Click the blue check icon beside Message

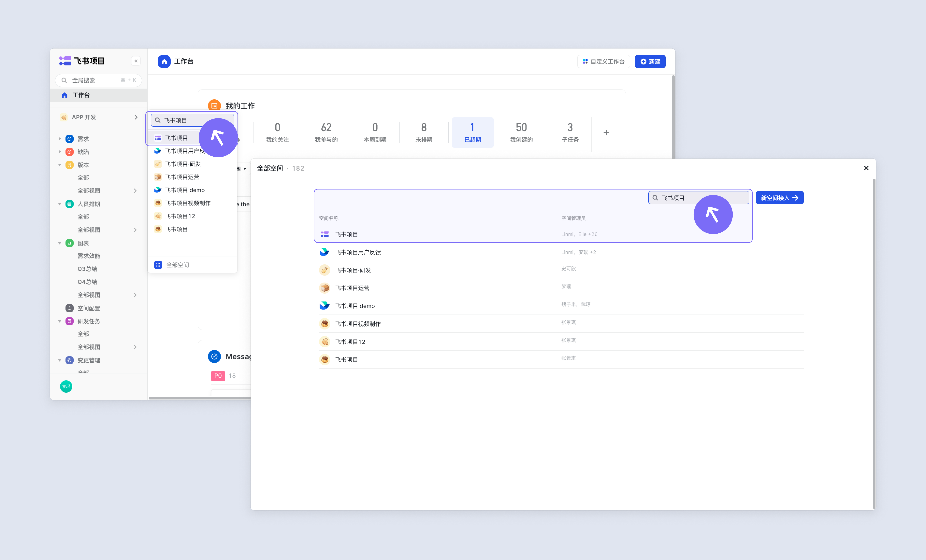214,357
